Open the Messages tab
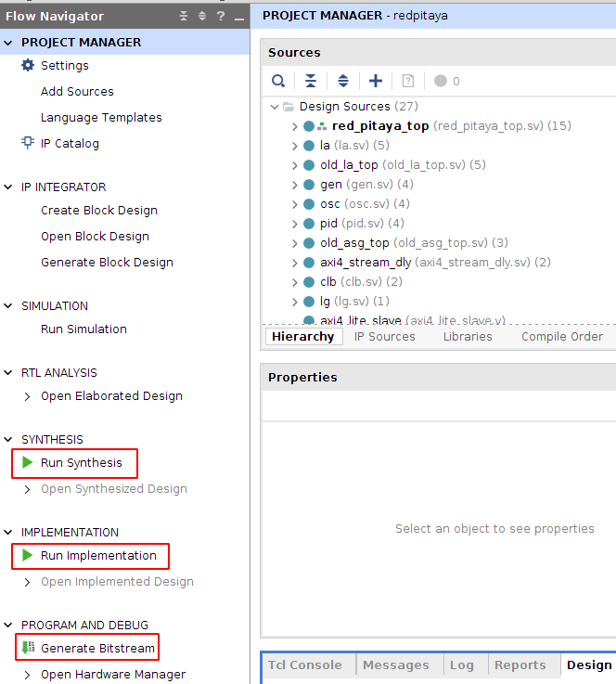The width and height of the screenshot is (616, 684). click(x=396, y=665)
